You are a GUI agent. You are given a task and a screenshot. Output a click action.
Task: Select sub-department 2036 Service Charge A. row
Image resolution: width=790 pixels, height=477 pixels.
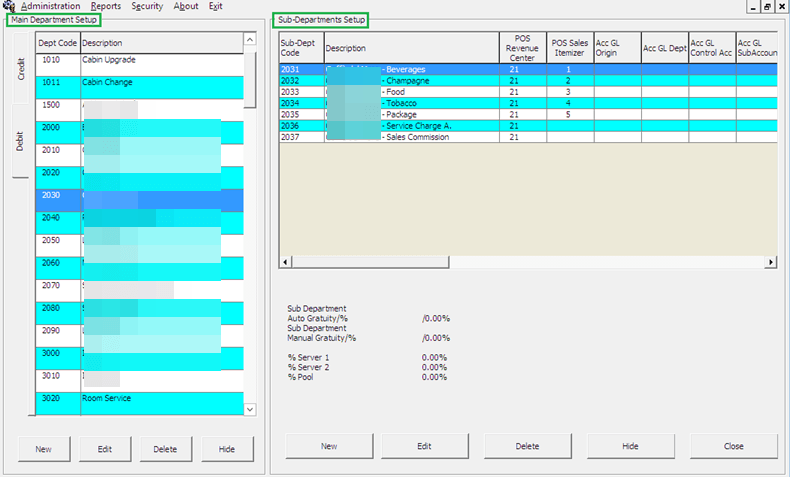click(528, 126)
